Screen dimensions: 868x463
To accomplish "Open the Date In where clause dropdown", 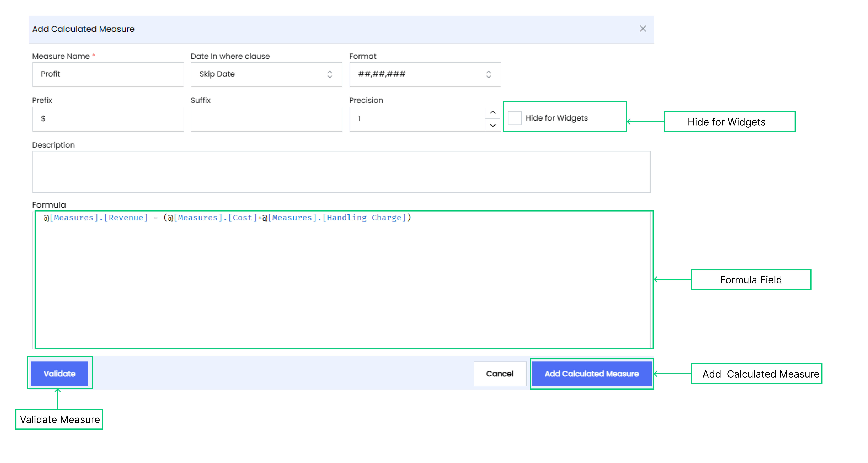I will coord(266,74).
